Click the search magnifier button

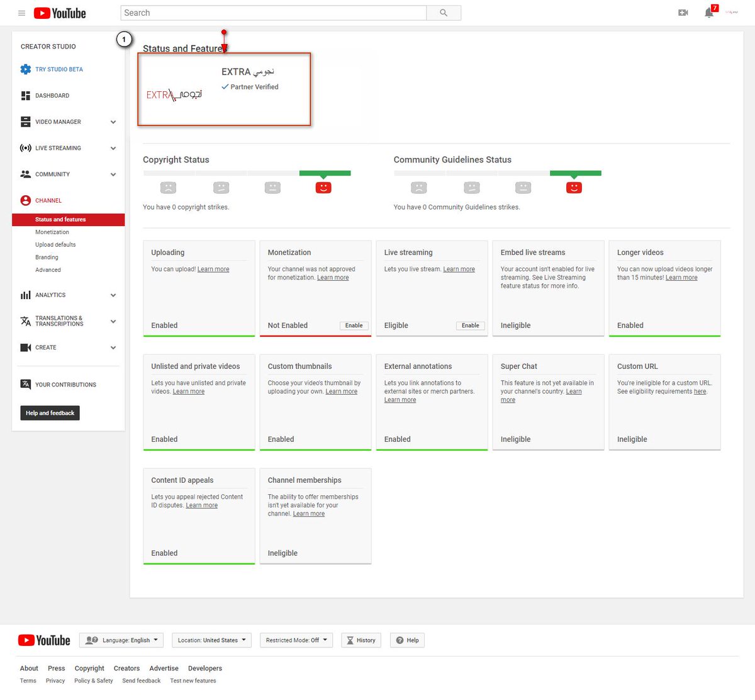click(444, 13)
